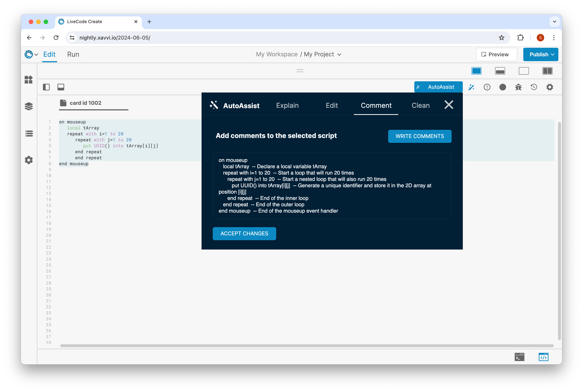Click the magic wand icon in toolbar
Image resolution: width=583 pixels, height=392 pixels.
click(x=471, y=87)
